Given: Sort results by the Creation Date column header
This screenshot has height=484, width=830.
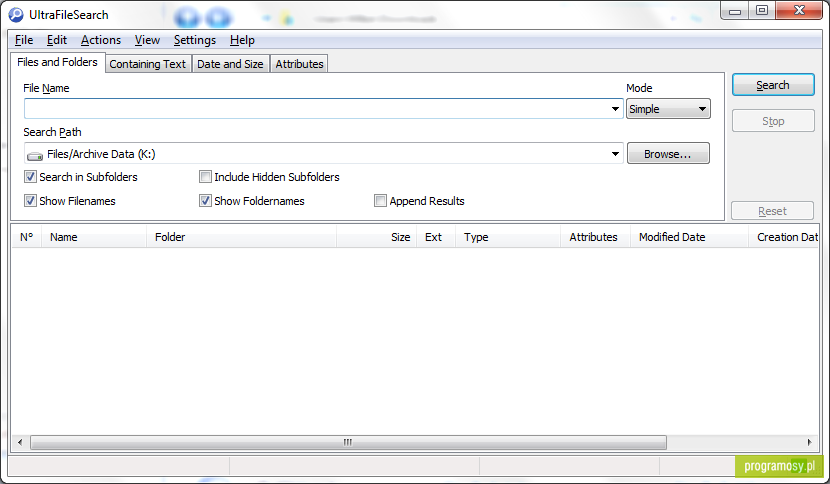Looking at the screenshot, I should tap(784, 237).
